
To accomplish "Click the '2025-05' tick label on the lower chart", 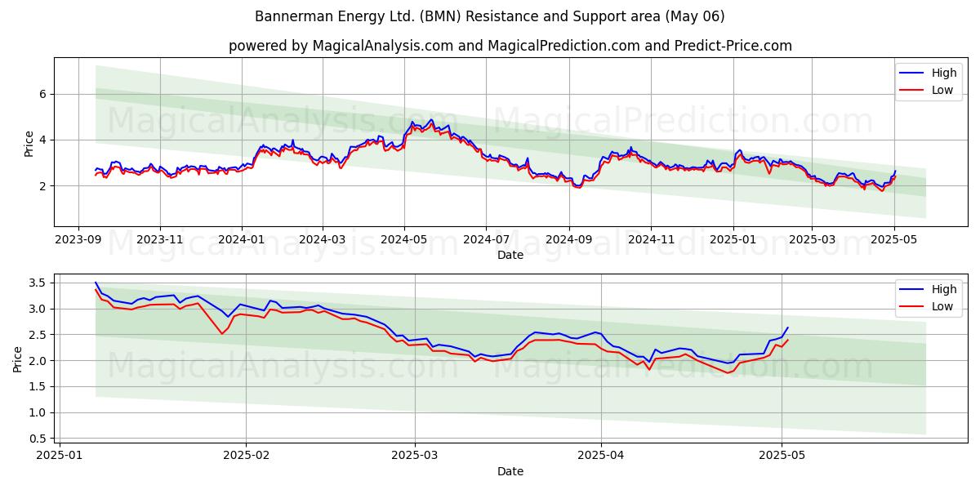I will pos(782,456).
